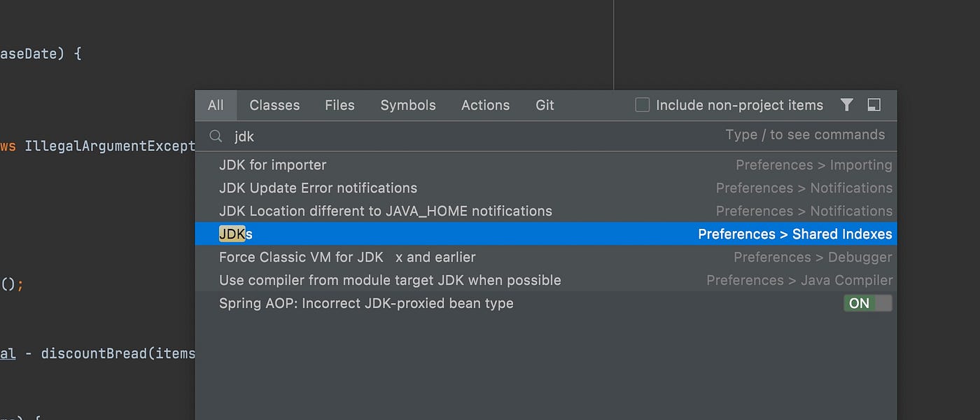Screen dimensions: 980x420
Task: Click the open-in-editor-tab icon
Action: pos(874,104)
